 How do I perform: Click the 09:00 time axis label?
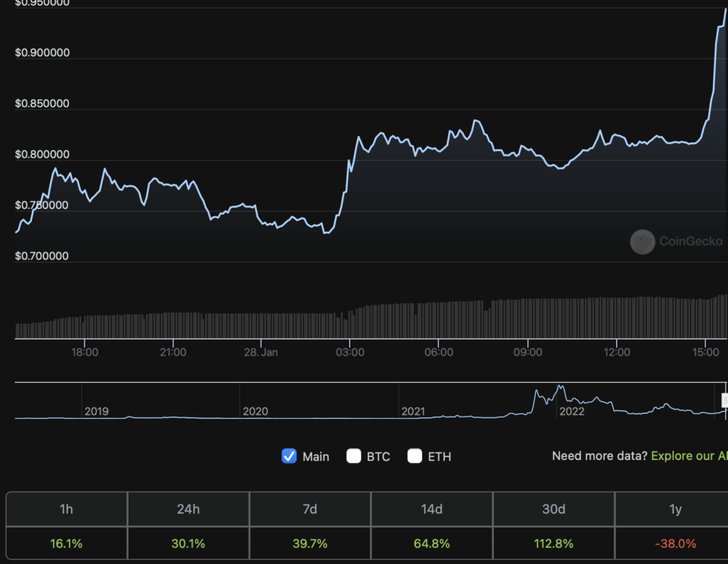click(x=528, y=352)
